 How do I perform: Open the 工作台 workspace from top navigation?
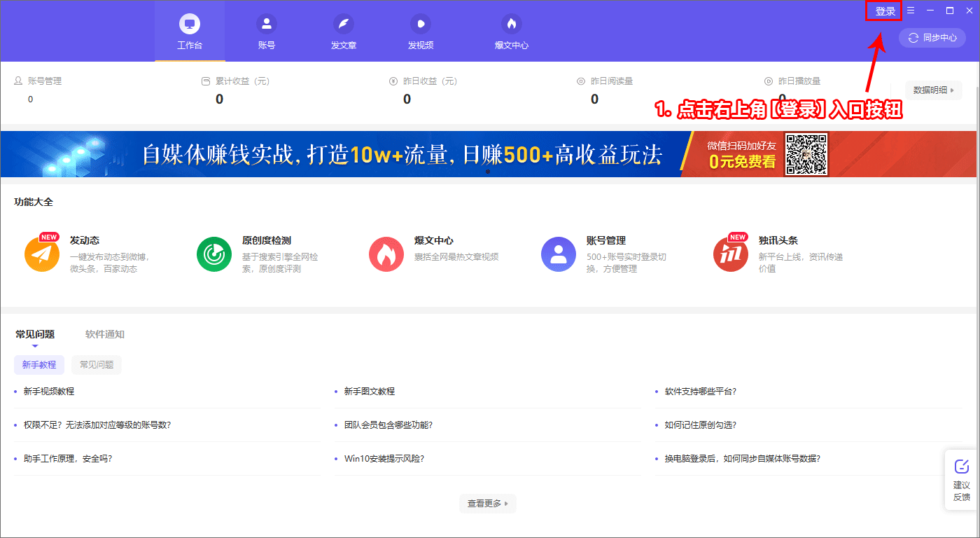189,31
